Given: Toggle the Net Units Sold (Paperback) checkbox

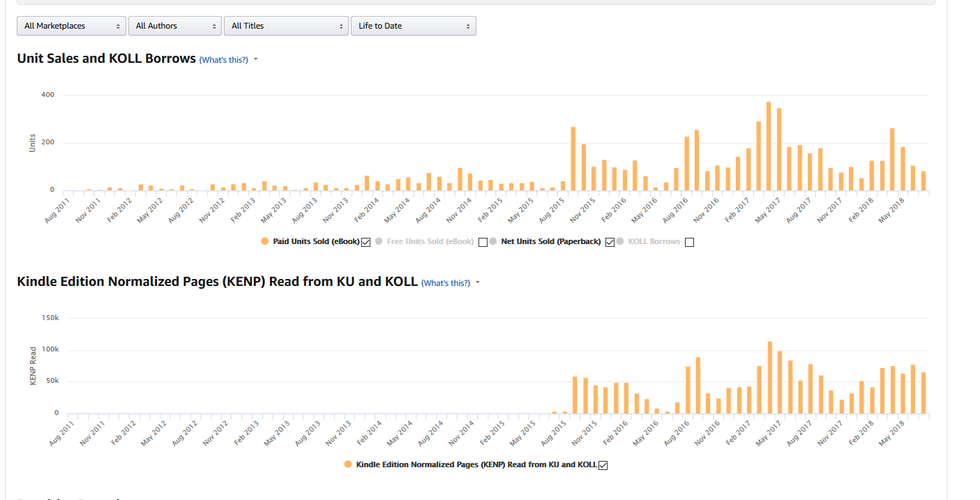Looking at the screenshot, I should (x=610, y=242).
